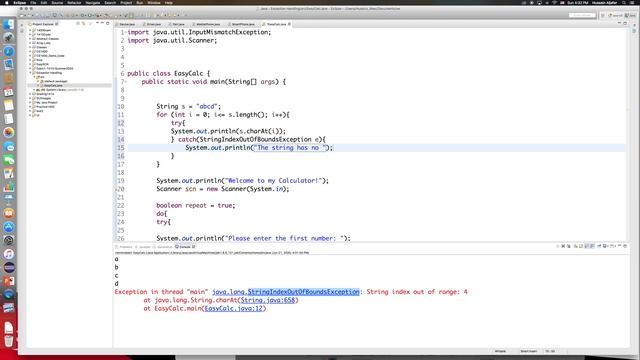This screenshot has height=360, width=640.
Task: Open the Navigate menu
Action: click(x=93, y=3)
